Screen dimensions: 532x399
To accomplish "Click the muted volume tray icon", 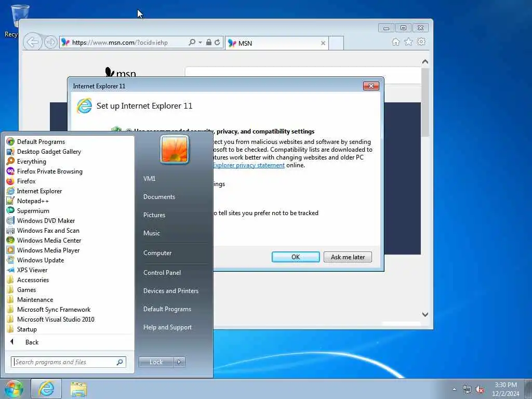I will pos(480,389).
